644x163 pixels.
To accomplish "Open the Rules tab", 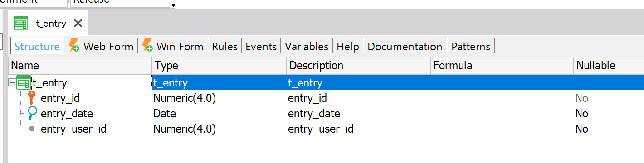I will tap(225, 46).
